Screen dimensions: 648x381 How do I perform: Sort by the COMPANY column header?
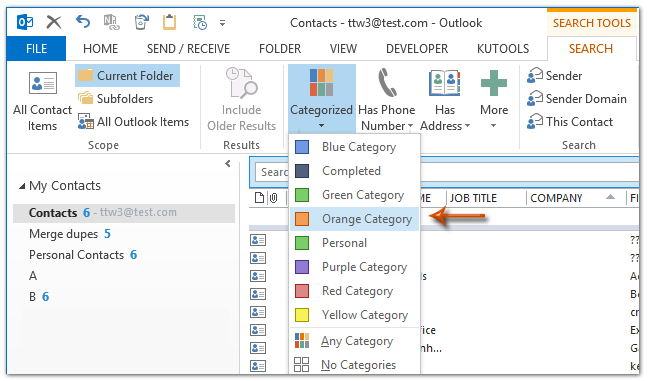(x=556, y=198)
